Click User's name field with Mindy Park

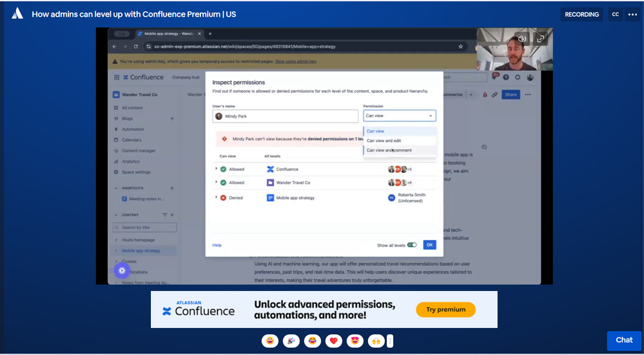click(x=286, y=116)
